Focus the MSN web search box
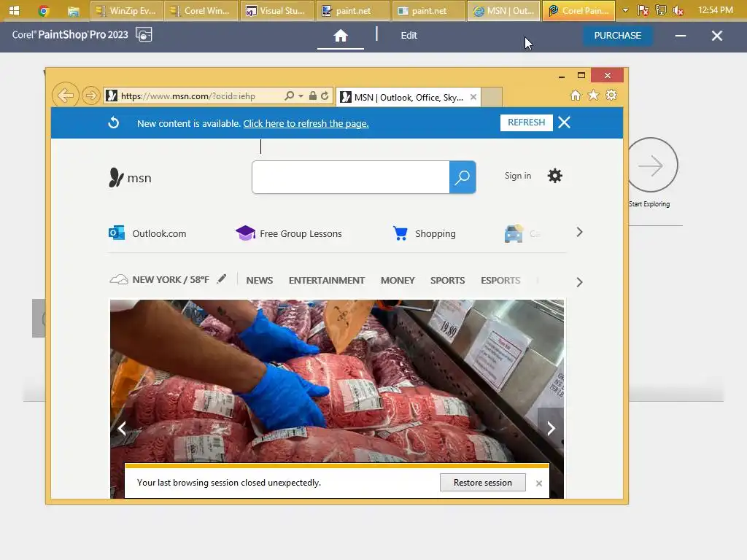Screen dimensions: 747x560 point(351,177)
